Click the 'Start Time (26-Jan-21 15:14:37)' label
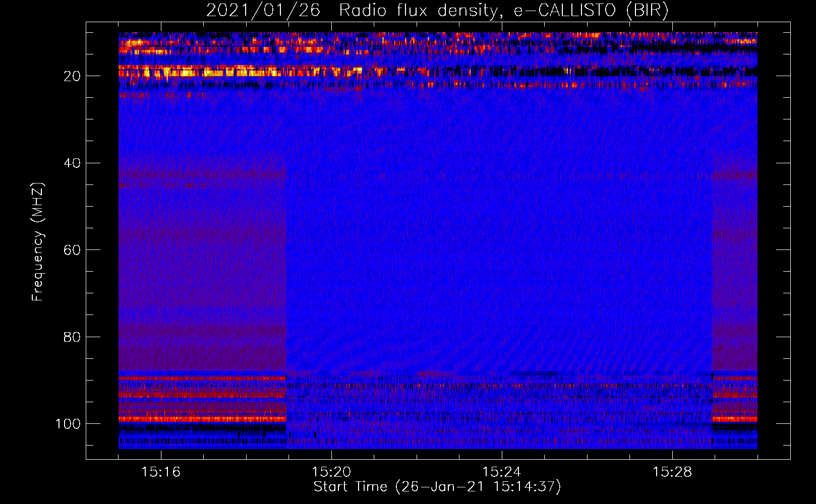This screenshot has width=816, height=504. (437, 487)
